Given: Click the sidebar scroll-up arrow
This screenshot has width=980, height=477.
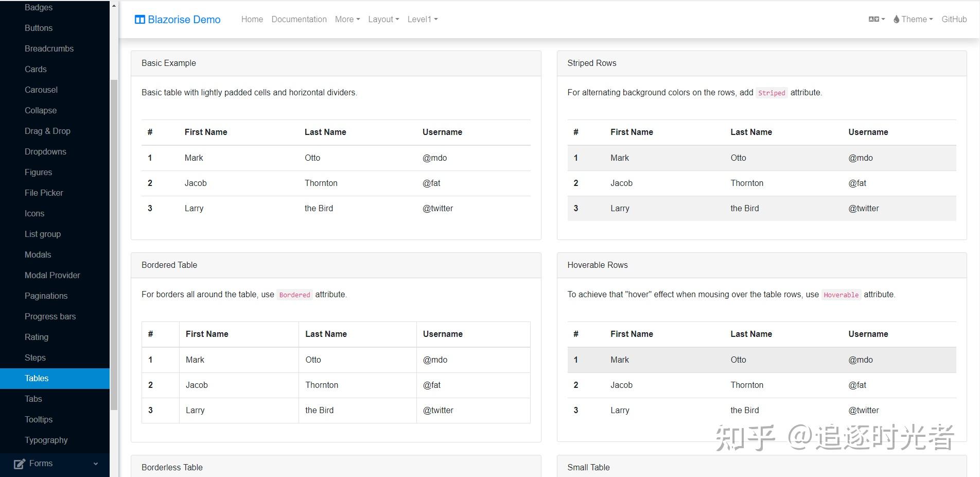Looking at the screenshot, I should click(x=114, y=6).
